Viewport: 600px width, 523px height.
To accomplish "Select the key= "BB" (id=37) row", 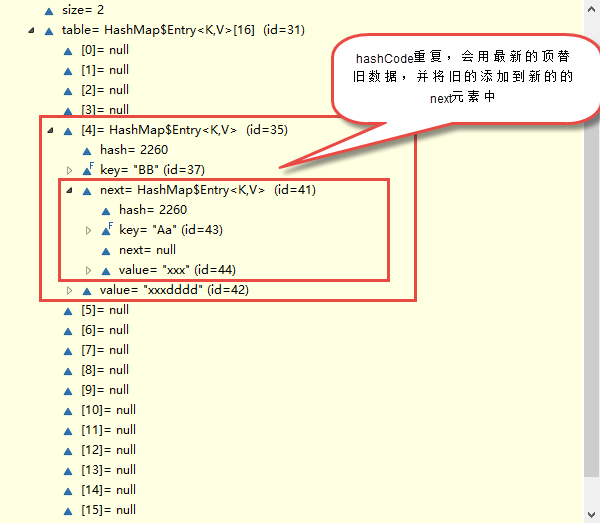I will pos(152,170).
